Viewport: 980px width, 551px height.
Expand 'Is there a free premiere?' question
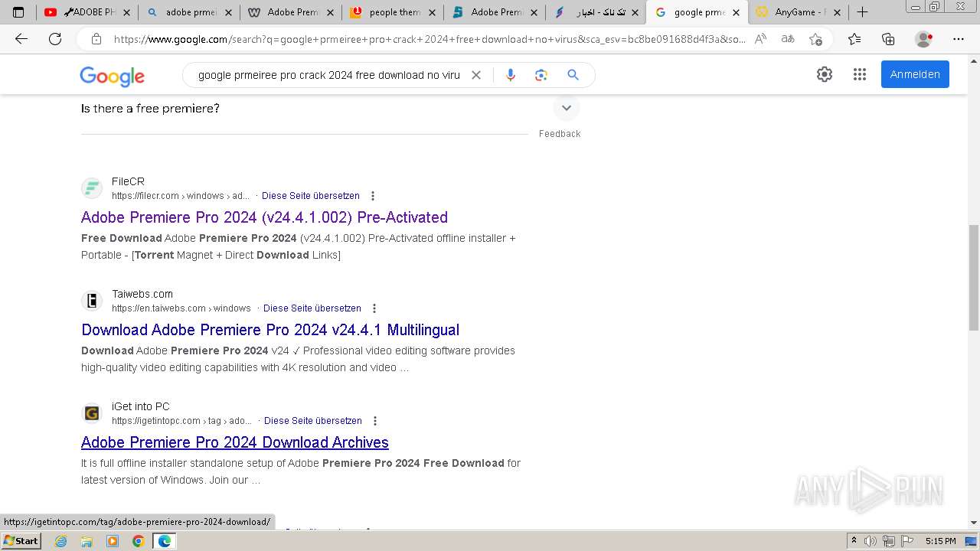pos(567,108)
